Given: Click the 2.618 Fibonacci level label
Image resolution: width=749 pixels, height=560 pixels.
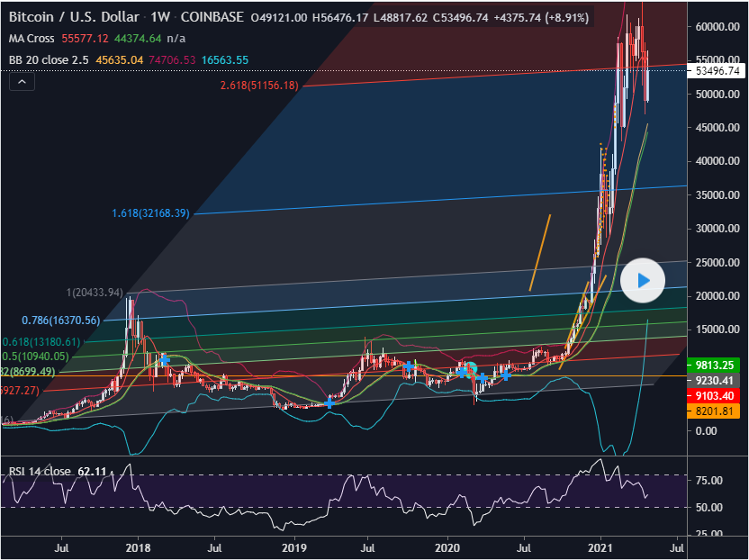Looking at the screenshot, I should pos(259,86).
